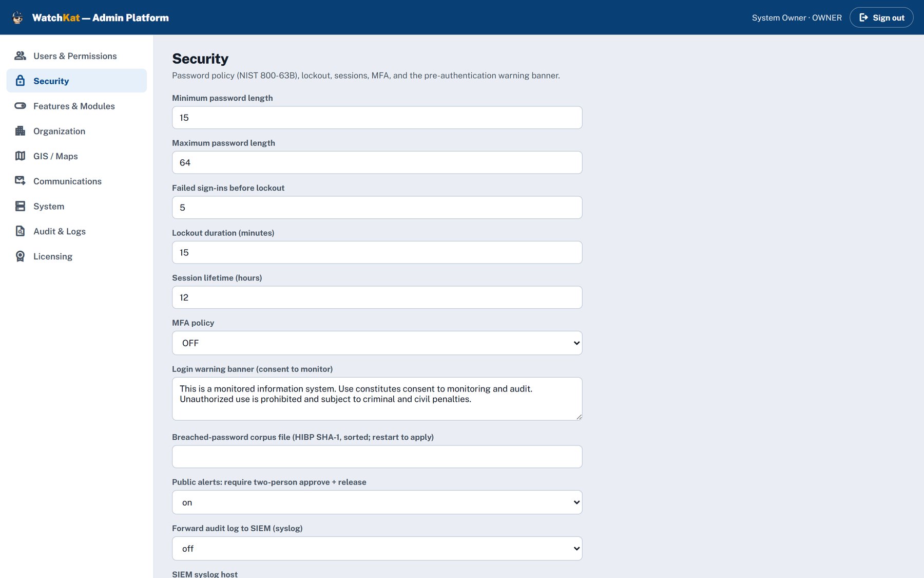Click the GIS / Maps map icon

(20, 156)
